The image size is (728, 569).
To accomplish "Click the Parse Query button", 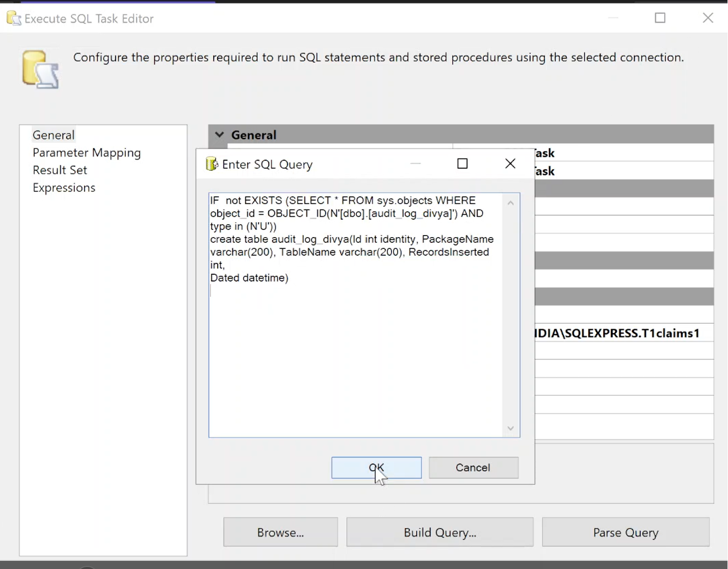I will (x=626, y=532).
